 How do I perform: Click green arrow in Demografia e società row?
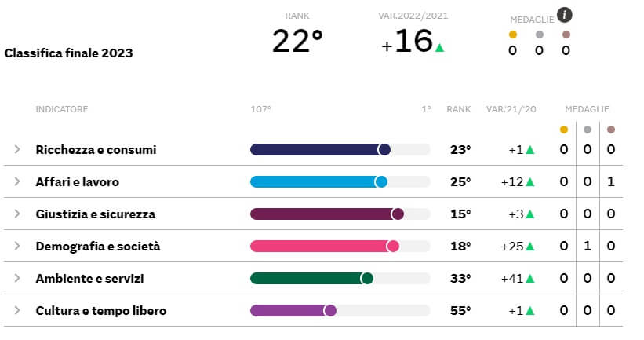(530, 246)
